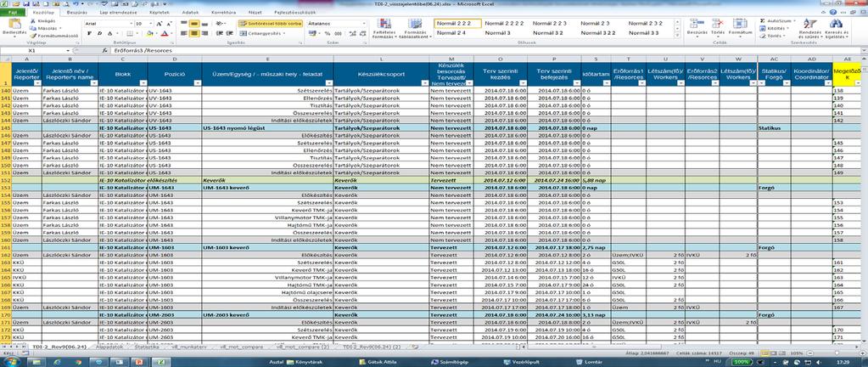Viewport: 868px width, 367px height.
Task: Toggle italic formatting
Action: pos(98,33)
